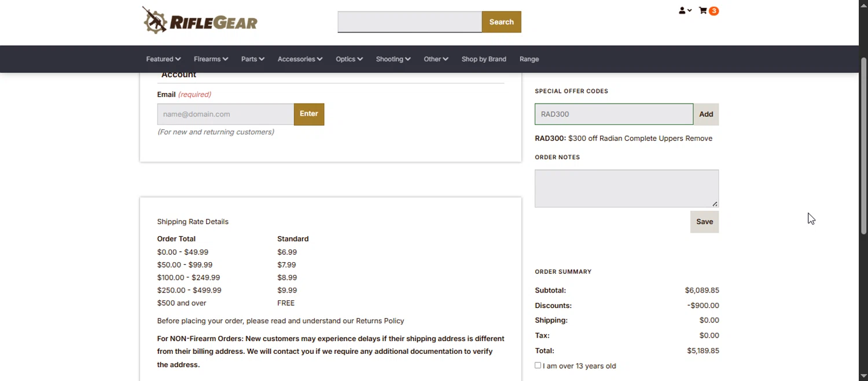This screenshot has height=381, width=868.
Task: Expand the Other menu
Action: 436,59
